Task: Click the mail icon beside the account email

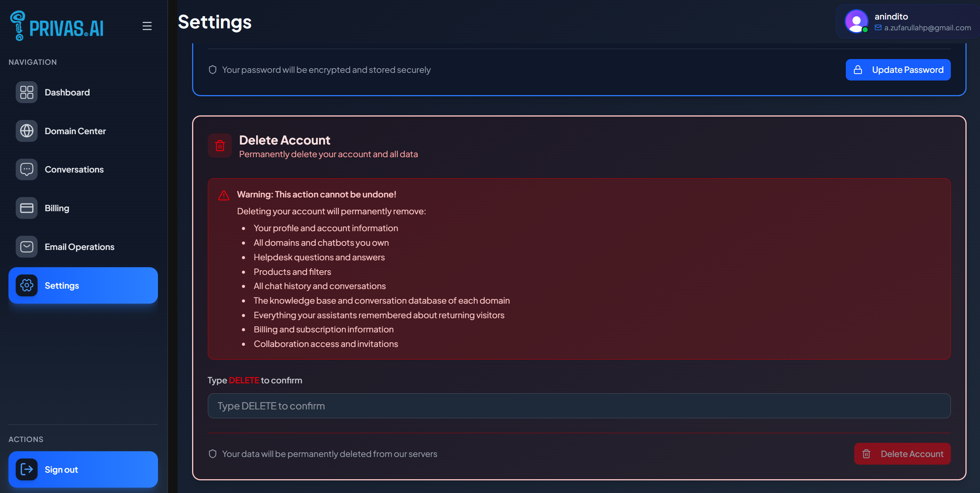Action: pos(878,28)
